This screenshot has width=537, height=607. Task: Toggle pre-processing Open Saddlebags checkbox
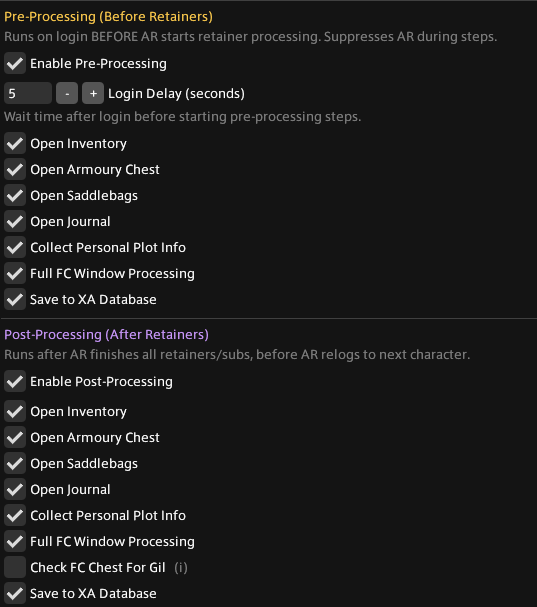coord(15,195)
